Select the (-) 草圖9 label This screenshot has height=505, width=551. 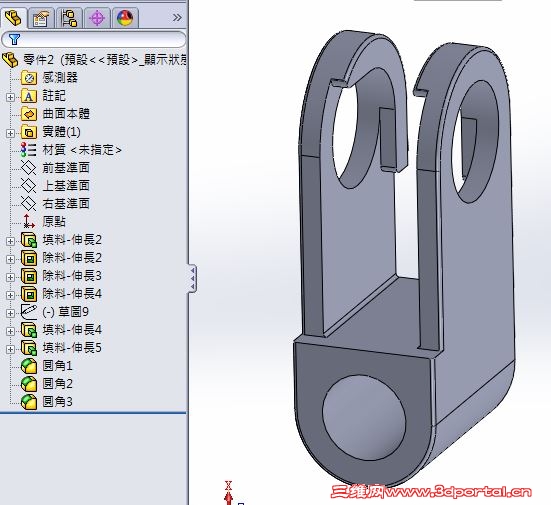(x=65, y=312)
